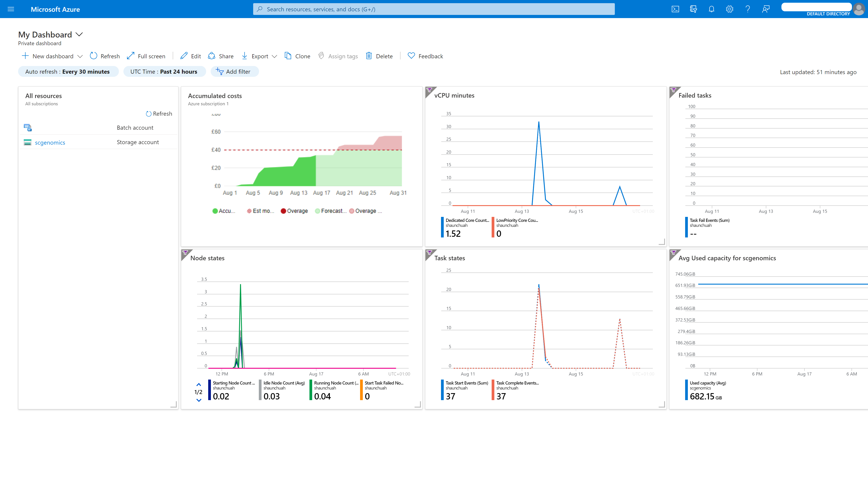The width and height of the screenshot is (868, 488).
Task: Click the dashboard Refresh circular icon
Action: point(93,56)
